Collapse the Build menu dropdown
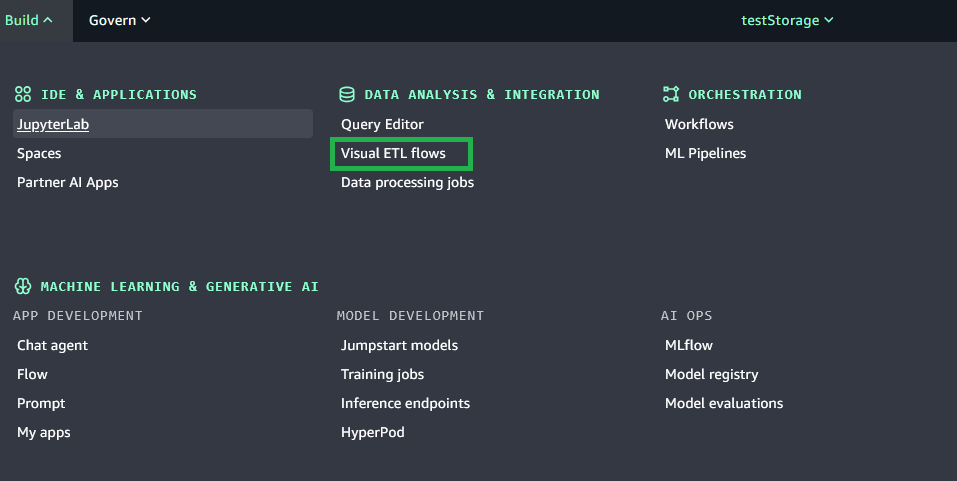This screenshot has height=481, width=957. coord(28,20)
